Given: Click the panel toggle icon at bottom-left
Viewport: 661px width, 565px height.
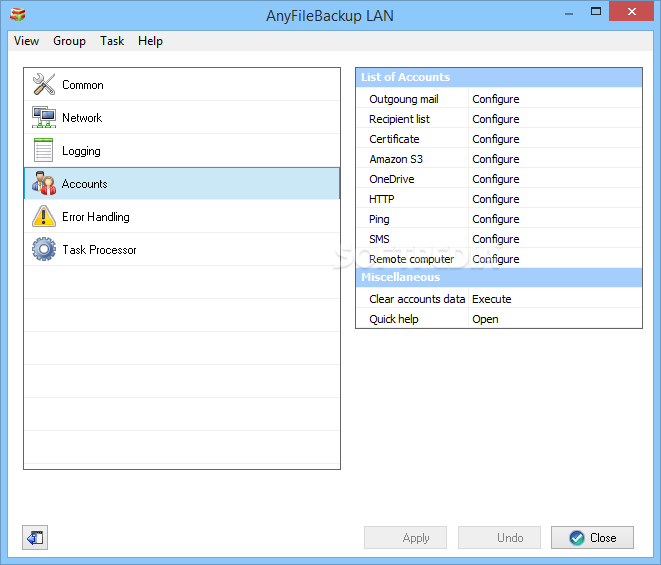Looking at the screenshot, I should [35, 538].
